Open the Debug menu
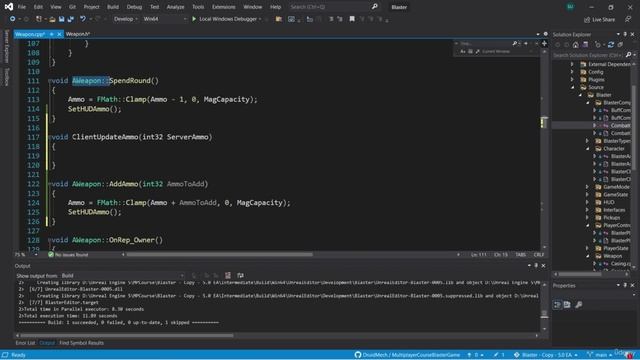640x360 pixels. 134,7
